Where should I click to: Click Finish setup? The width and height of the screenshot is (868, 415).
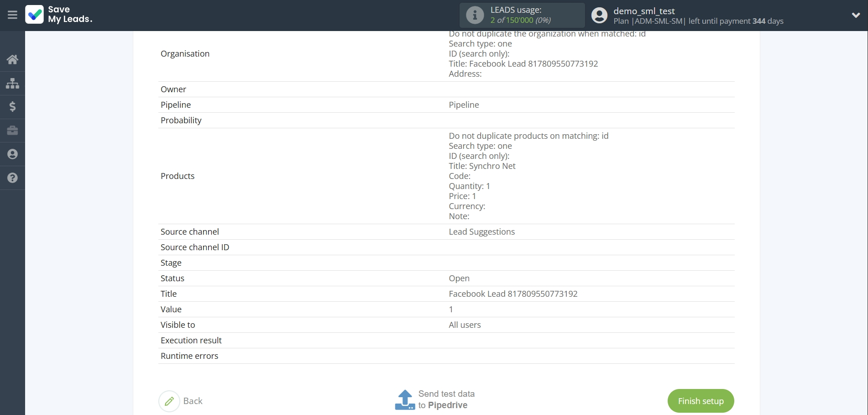point(701,401)
